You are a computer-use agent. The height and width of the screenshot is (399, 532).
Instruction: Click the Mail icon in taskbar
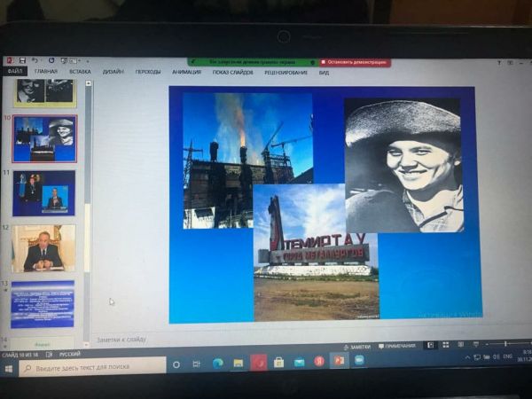click(x=299, y=362)
